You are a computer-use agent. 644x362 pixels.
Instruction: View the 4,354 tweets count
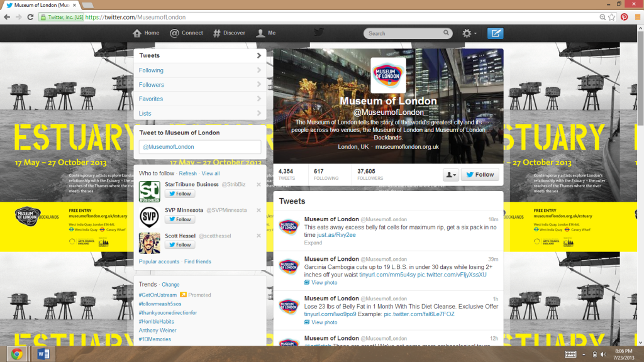pos(286,175)
